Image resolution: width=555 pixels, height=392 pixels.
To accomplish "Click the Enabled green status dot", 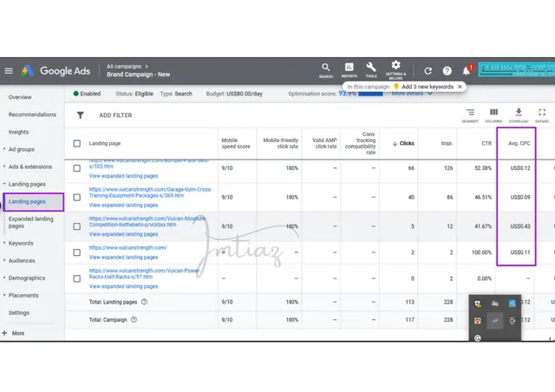I will click(x=75, y=94).
